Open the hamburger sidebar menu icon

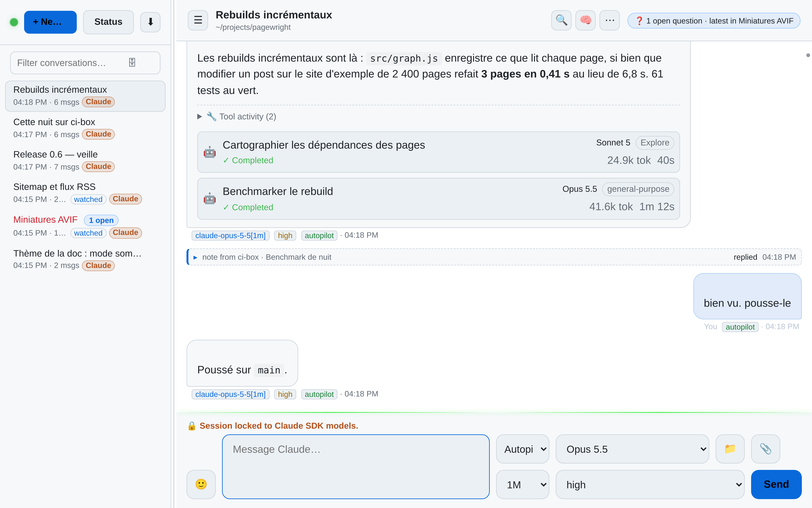tap(198, 21)
